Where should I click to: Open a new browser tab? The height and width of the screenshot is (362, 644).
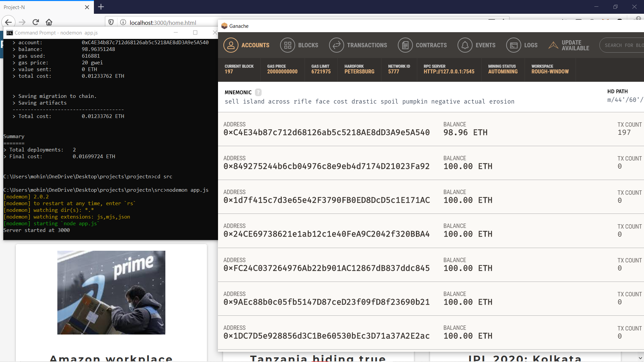(x=101, y=7)
